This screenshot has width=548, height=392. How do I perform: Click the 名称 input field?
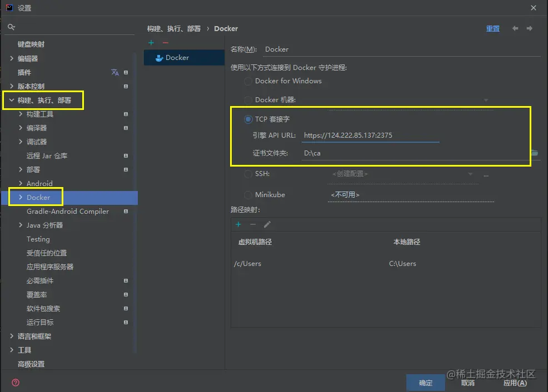tap(401, 49)
